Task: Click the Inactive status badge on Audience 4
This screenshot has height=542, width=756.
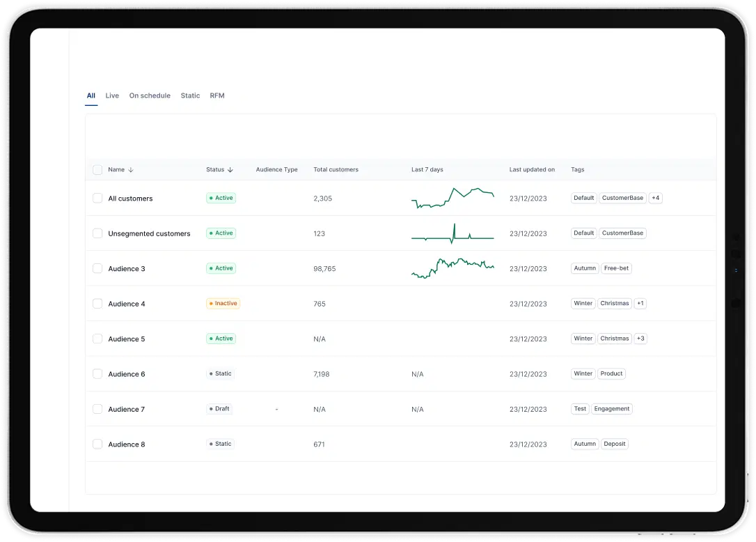Action: tap(223, 304)
